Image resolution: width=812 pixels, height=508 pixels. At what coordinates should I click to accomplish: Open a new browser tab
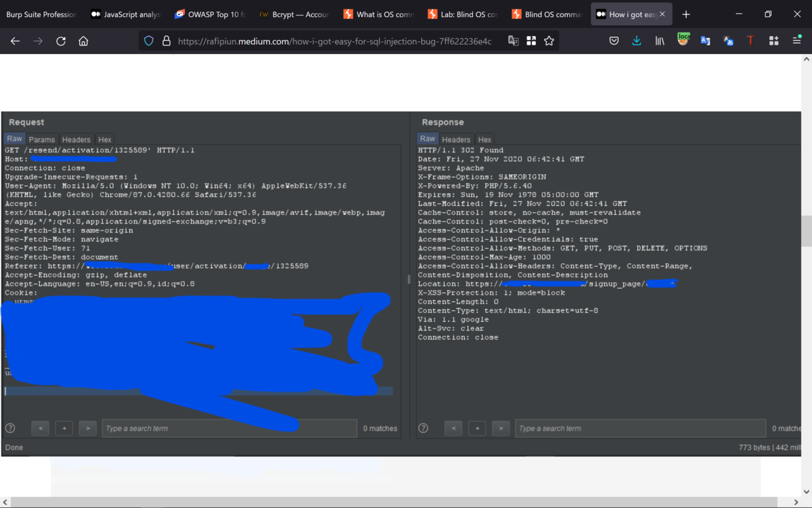click(686, 14)
